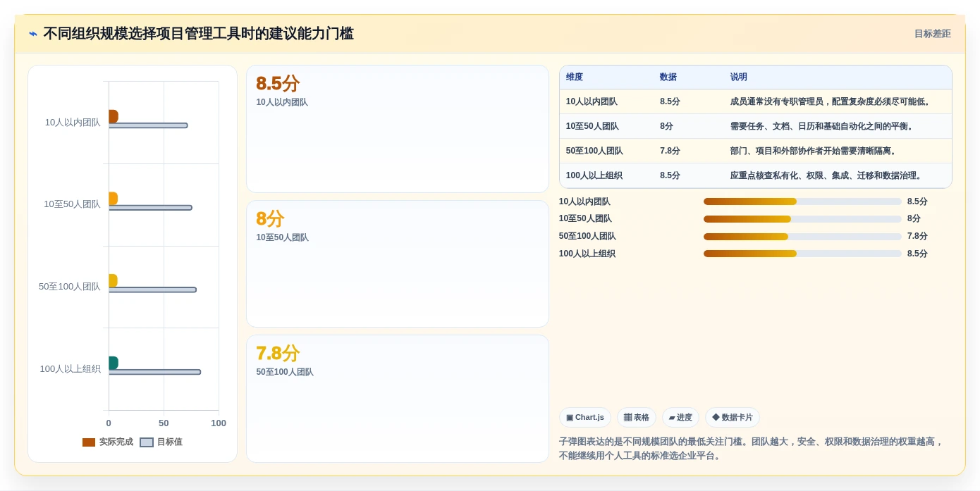Click the 10人以内团队 table row cell

pos(592,102)
